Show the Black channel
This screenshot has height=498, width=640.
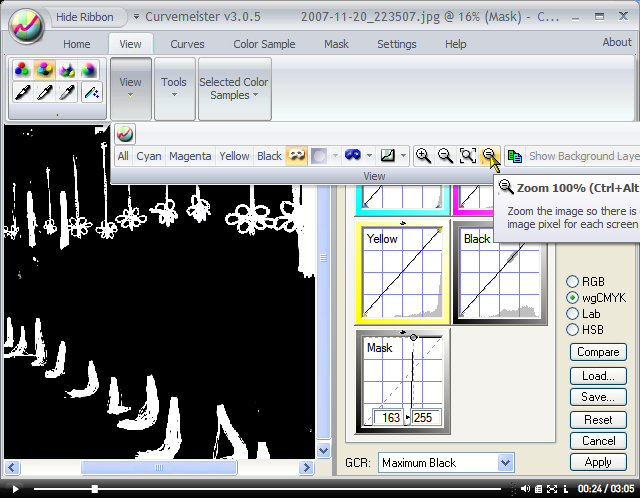269,156
